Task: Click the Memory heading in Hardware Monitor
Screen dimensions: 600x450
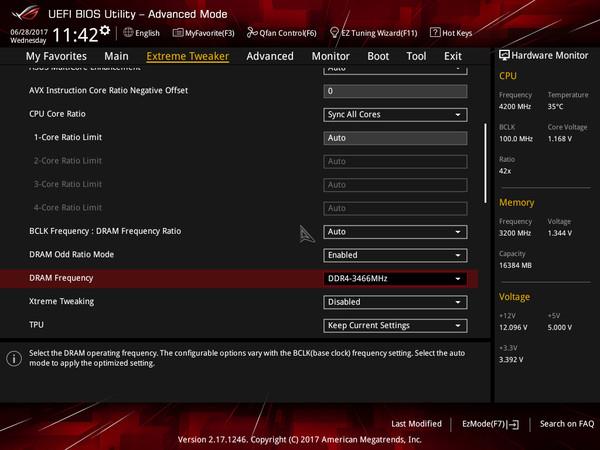Action: (517, 203)
